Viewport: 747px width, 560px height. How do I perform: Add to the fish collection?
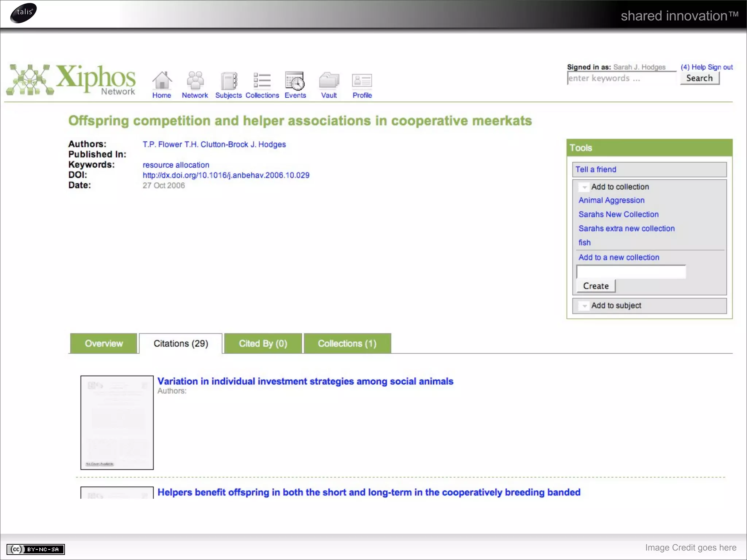pyautogui.click(x=584, y=242)
